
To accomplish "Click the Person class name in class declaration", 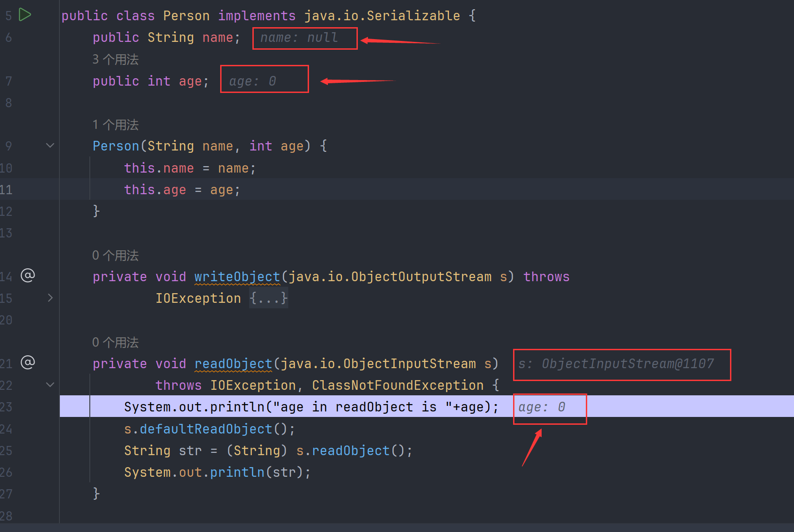I will pyautogui.click(x=186, y=16).
